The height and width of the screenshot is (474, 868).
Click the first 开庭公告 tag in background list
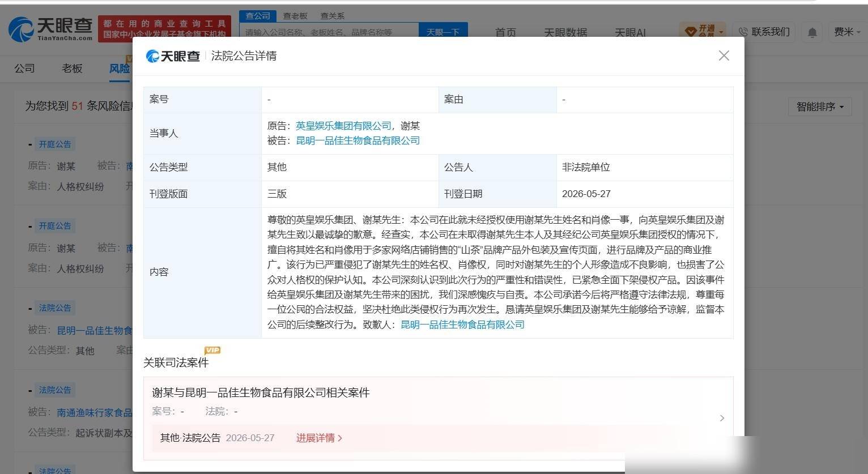tap(55, 144)
